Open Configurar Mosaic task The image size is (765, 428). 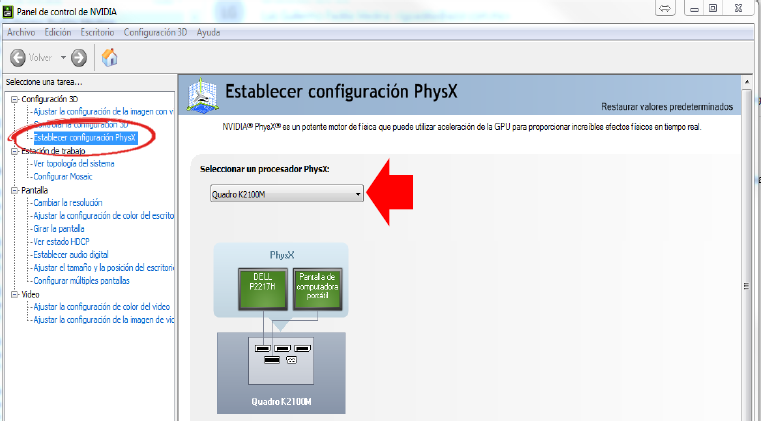[x=63, y=177]
